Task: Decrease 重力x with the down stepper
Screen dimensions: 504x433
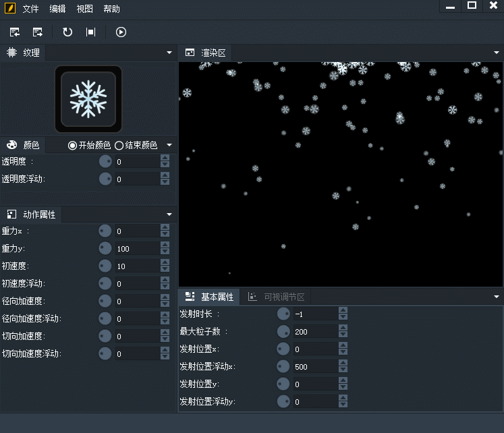Action: tap(165, 234)
